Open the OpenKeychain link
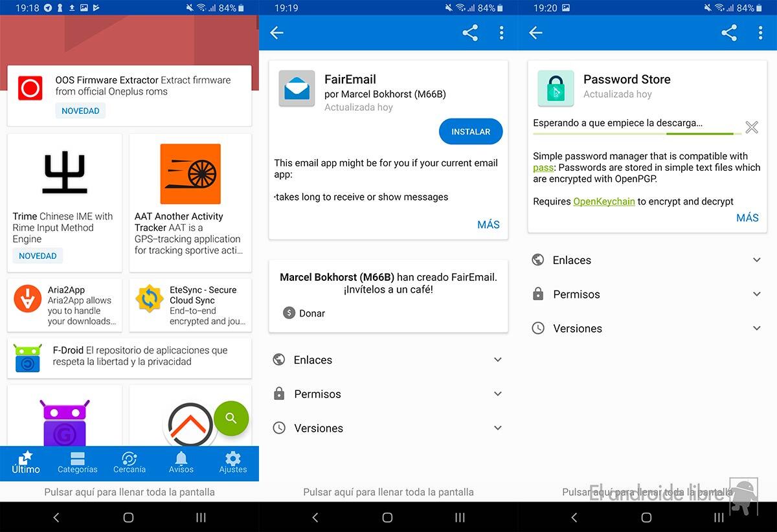 [x=604, y=201]
